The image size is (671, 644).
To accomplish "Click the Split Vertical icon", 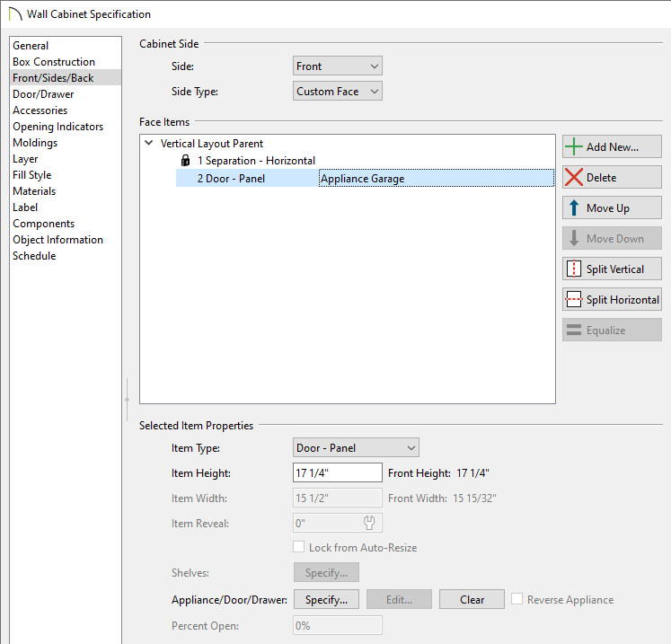I will pyautogui.click(x=573, y=269).
